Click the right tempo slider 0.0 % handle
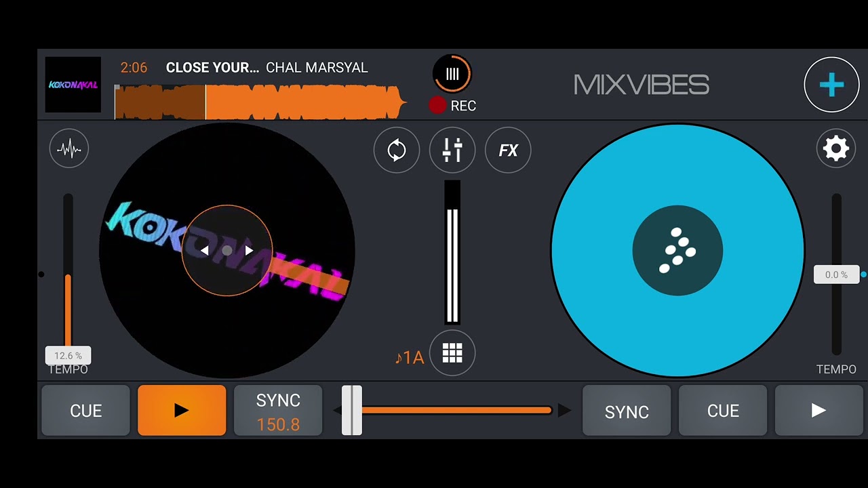 836,274
